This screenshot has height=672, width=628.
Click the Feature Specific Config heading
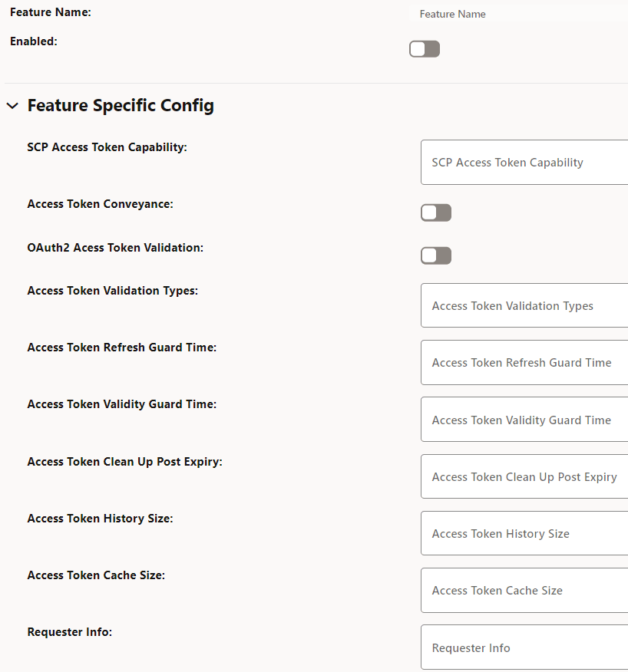pyautogui.click(x=121, y=105)
